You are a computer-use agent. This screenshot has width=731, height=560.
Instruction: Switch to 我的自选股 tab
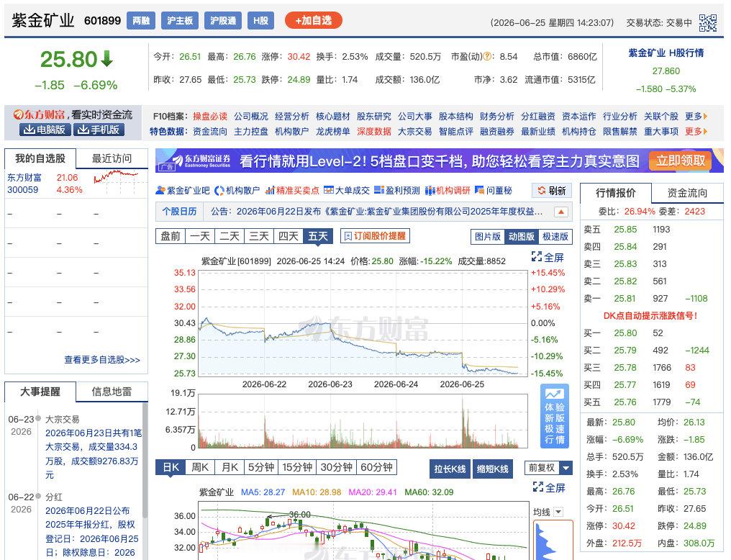pos(40,158)
